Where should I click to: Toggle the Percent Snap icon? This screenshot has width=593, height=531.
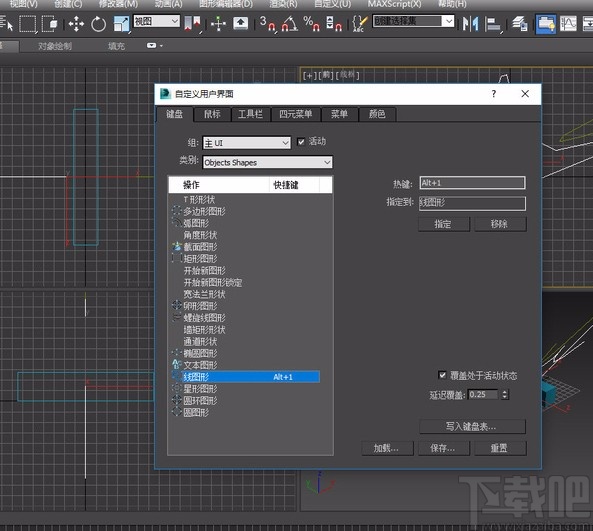coord(312,23)
